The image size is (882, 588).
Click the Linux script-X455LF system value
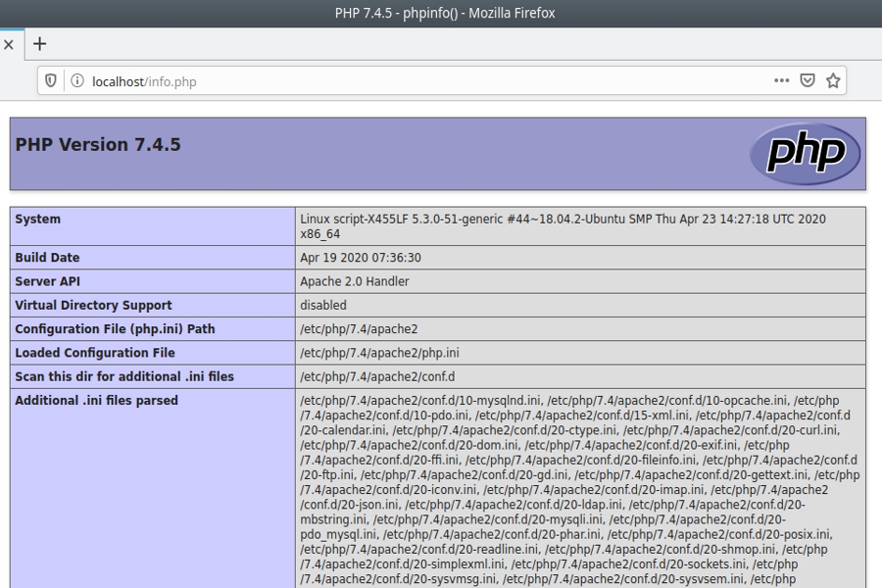[563, 226]
